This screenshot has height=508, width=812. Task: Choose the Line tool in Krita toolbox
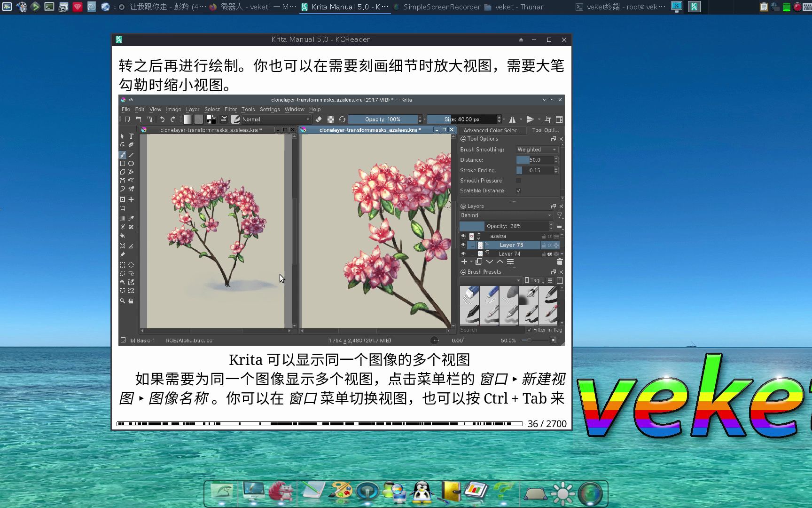tap(131, 155)
